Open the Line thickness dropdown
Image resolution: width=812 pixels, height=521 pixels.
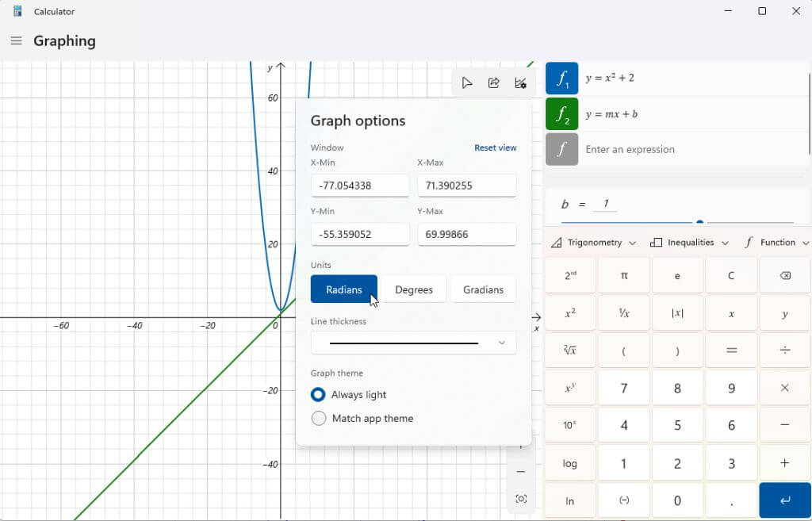pos(413,343)
